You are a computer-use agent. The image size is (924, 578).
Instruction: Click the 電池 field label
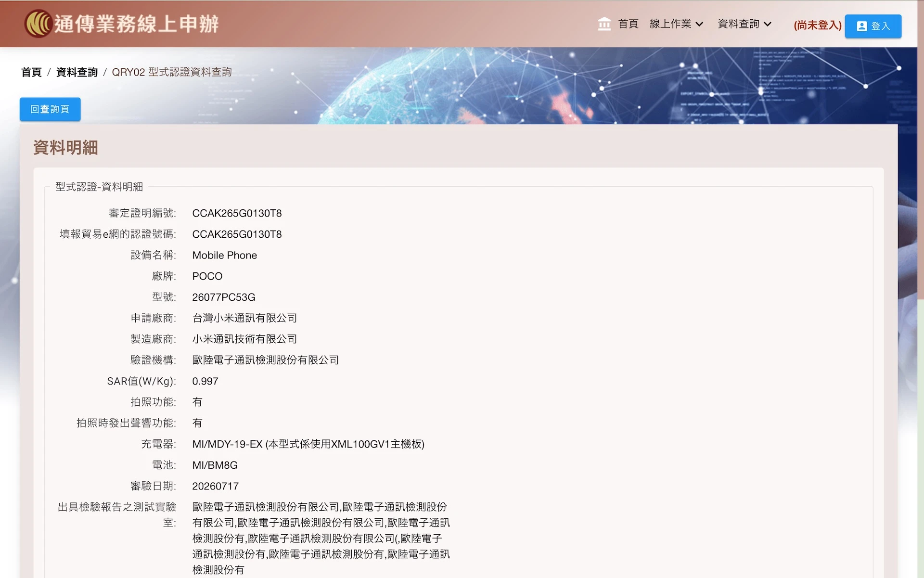coord(164,465)
